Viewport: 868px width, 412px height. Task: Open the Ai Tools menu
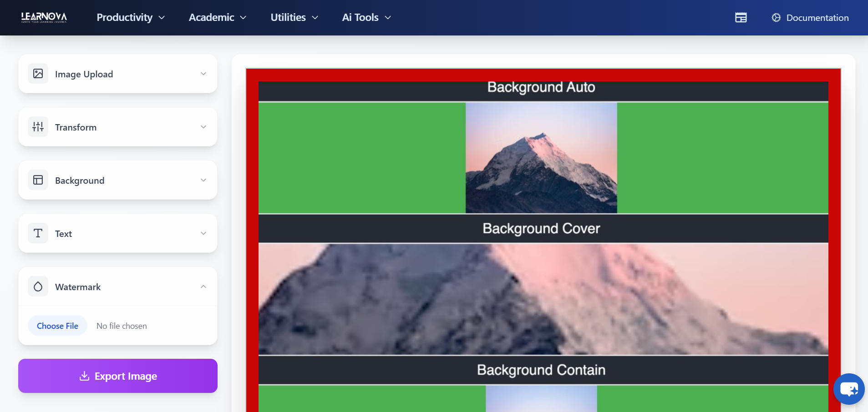click(366, 17)
